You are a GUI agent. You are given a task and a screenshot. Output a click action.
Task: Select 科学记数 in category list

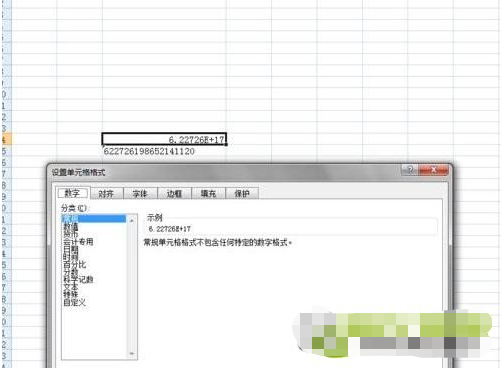tap(78, 279)
